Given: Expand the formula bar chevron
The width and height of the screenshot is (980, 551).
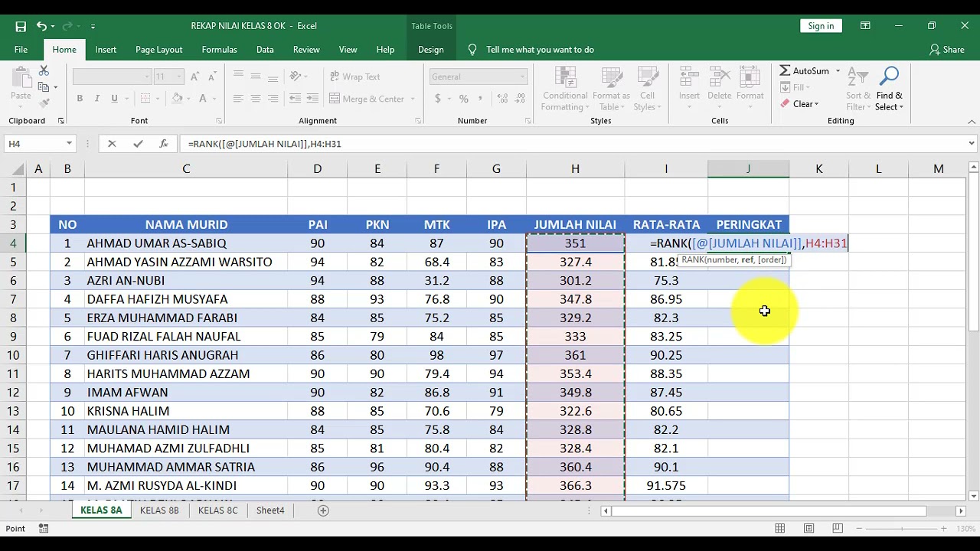Looking at the screenshot, I should click(x=972, y=143).
